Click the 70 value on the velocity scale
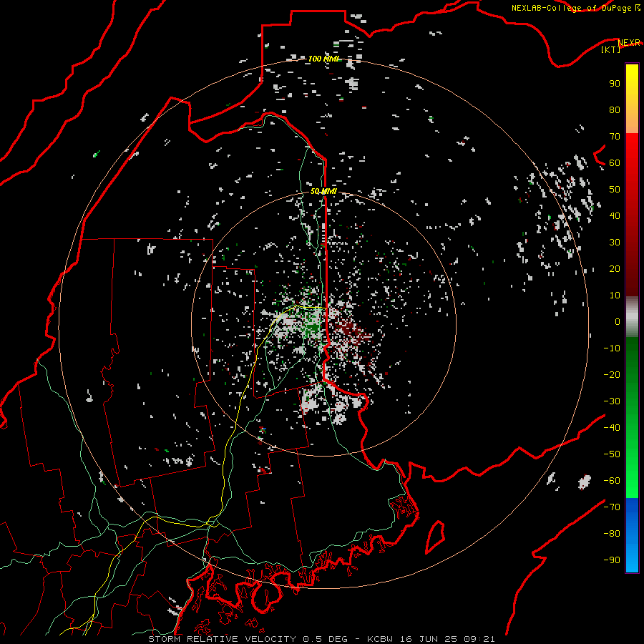Screen dimensions: 644x644 [615, 137]
